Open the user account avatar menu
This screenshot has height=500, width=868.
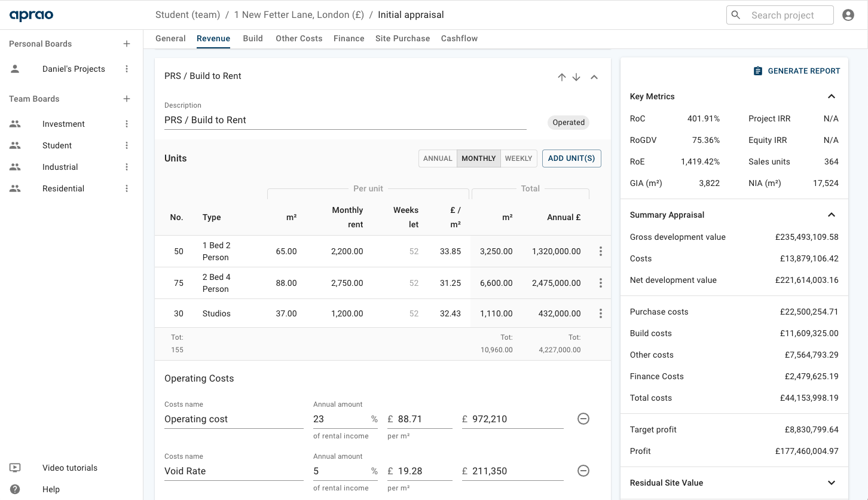pos(848,15)
